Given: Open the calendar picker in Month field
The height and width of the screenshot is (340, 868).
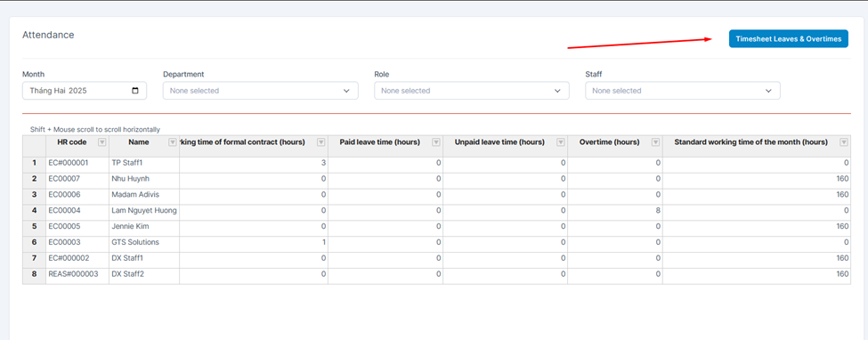Looking at the screenshot, I should pos(135,91).
